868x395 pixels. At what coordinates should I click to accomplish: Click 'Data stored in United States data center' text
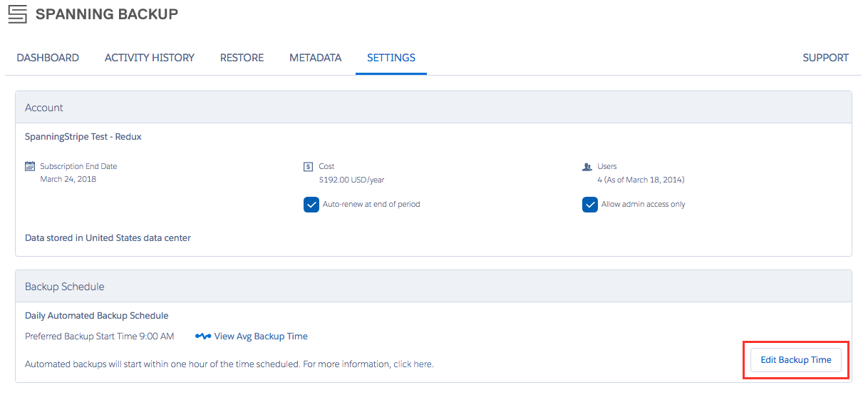[108, 238]
